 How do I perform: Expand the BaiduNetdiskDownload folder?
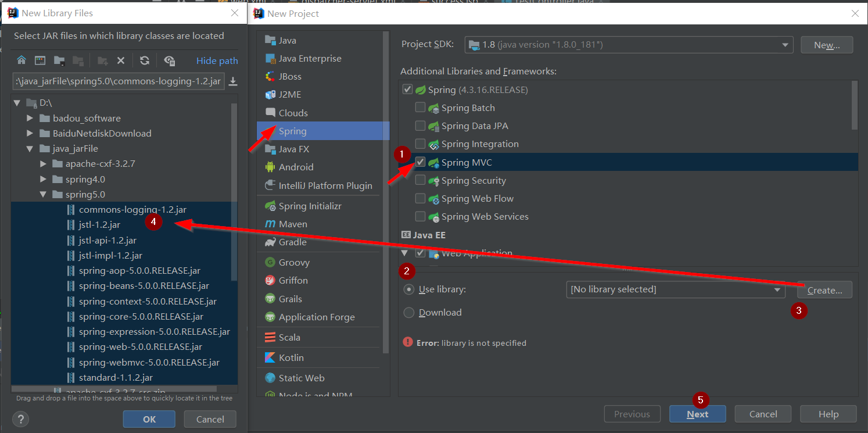(30, 133)
